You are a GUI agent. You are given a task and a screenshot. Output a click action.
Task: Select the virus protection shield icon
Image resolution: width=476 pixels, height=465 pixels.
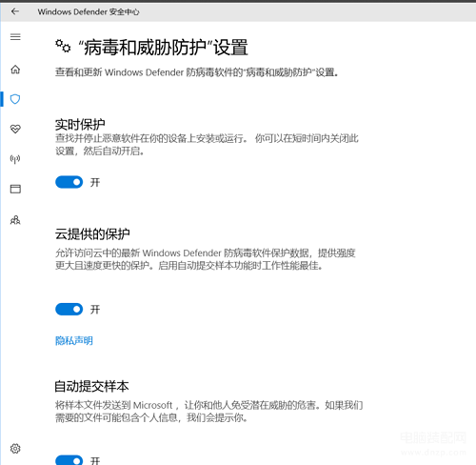coord(15,99)
